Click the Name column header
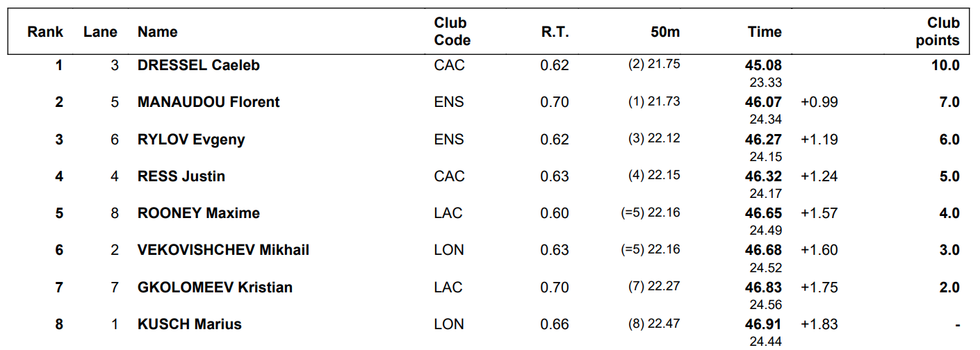This screenshot has width=980, height=350. click(x=157, y=32)
